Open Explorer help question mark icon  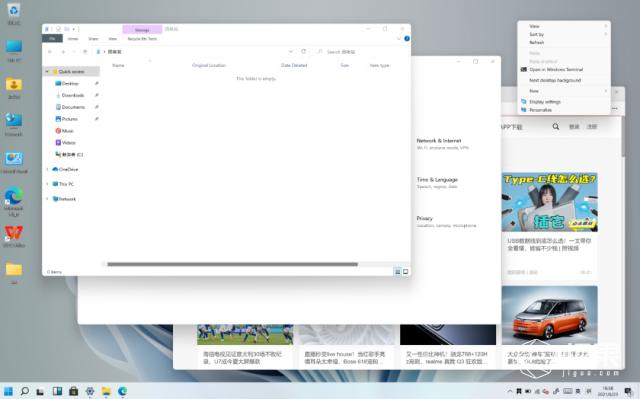(x=407, y=38)
